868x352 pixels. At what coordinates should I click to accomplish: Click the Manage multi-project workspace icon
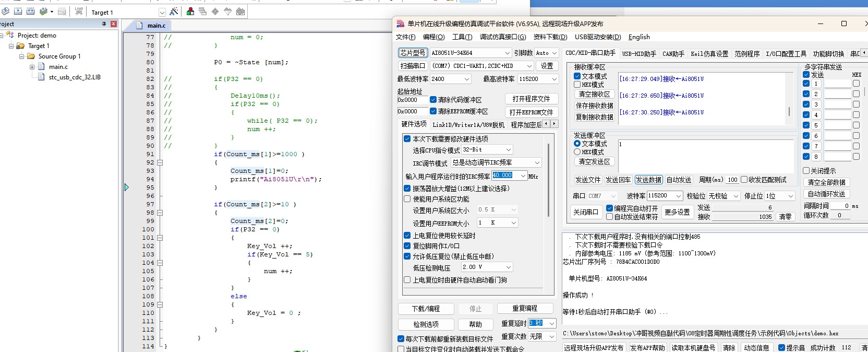tap(203, 11)
